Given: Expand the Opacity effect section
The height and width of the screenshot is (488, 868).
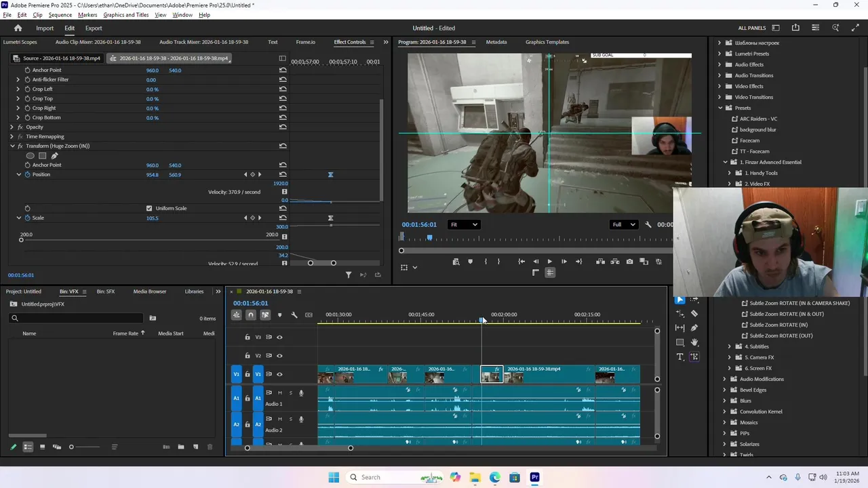Looking at the screenshot, I should click(12, 127).
